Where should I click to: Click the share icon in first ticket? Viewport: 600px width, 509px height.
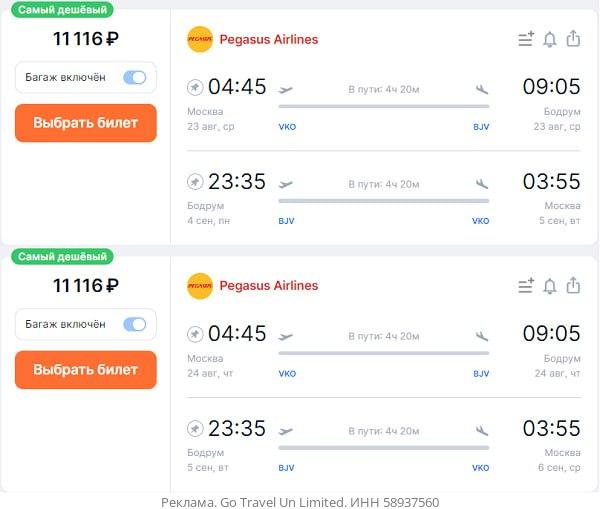coord(573,39)
